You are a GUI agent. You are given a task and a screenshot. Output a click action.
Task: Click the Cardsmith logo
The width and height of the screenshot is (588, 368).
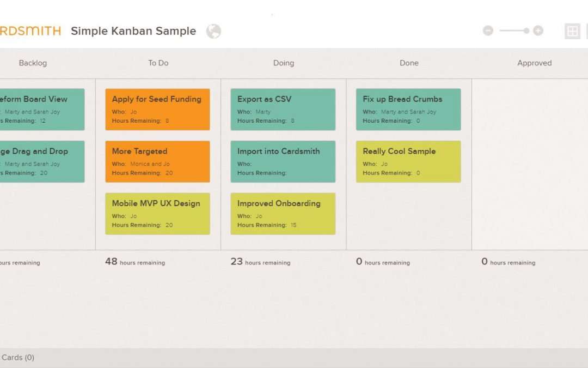tap(30, 31)
